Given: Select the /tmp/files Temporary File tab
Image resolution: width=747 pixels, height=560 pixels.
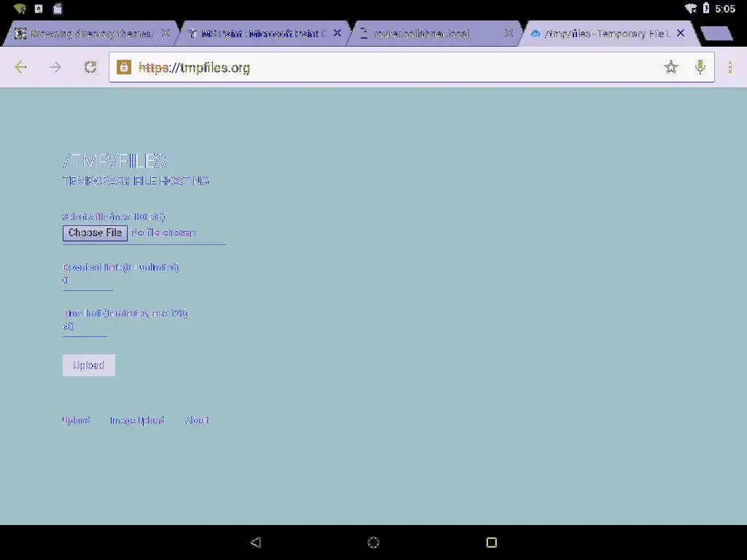Looking at the screenshot, I should click(608, 34).
